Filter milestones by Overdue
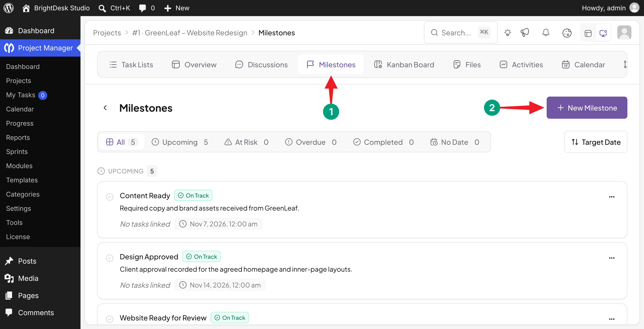Screen dimensions: 644x329 [311, 142]
